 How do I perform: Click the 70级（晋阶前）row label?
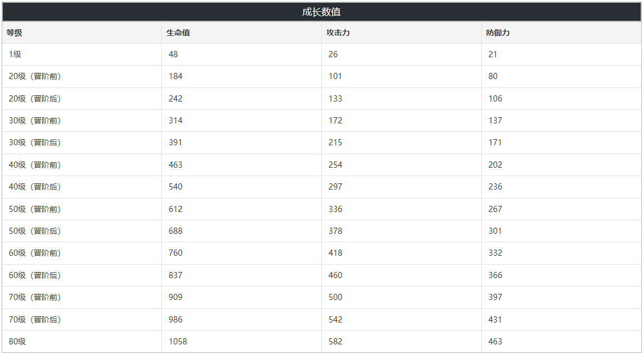[x=35, y=297]
